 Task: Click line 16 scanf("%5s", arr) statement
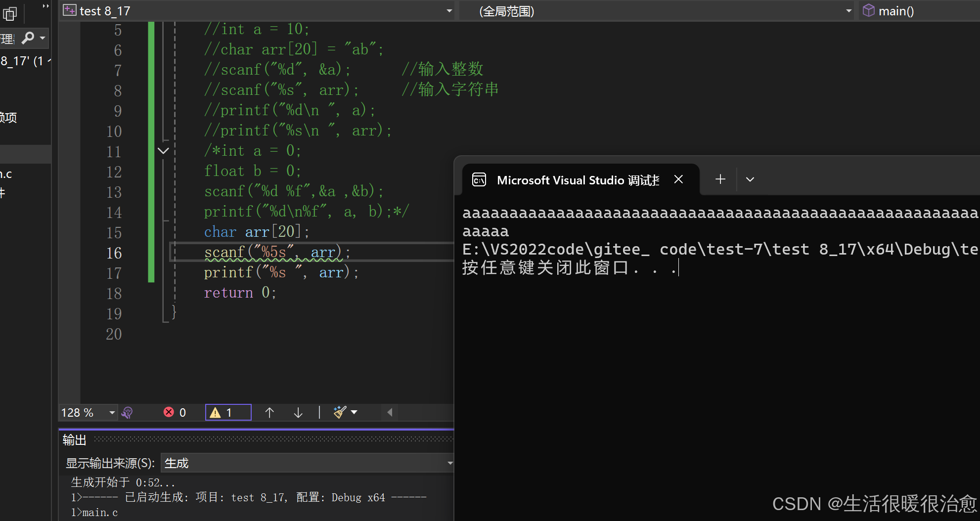click(277, 253)
